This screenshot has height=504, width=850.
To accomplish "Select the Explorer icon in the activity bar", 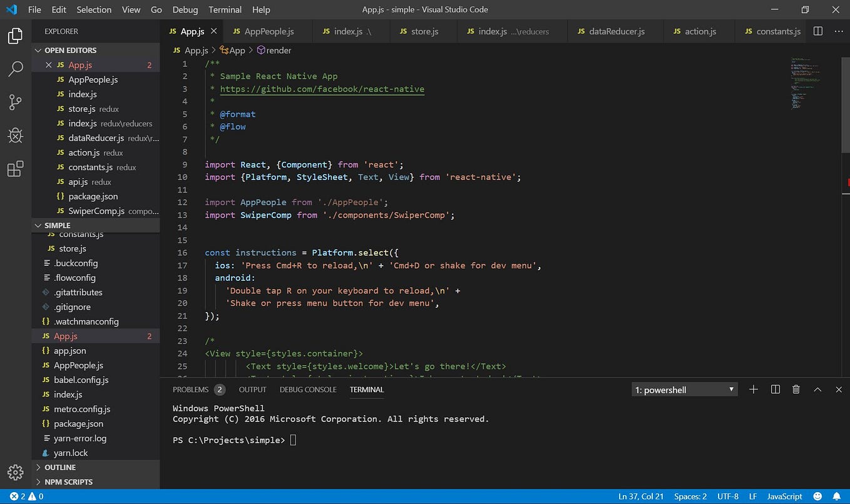I will tap(15, 36).
